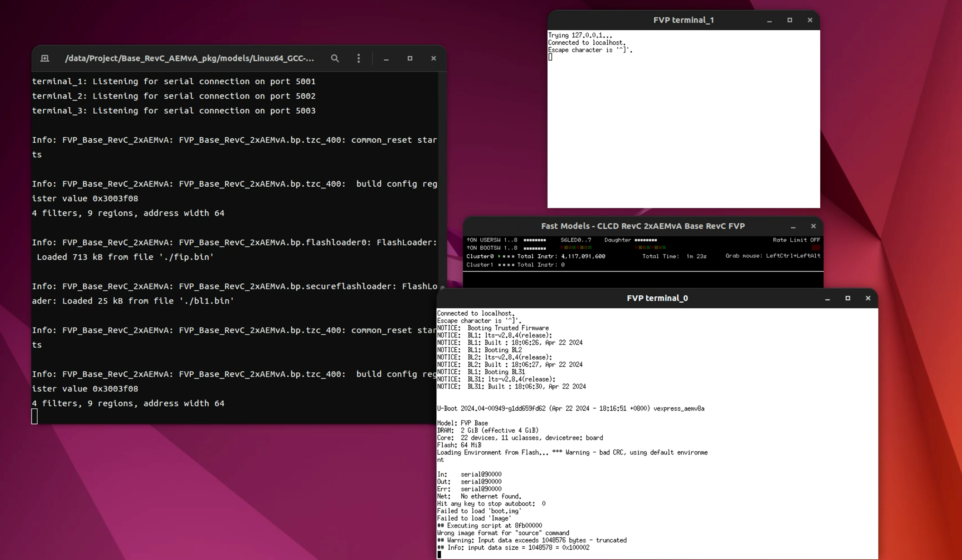
Task: Toggle the USERSW 1..8 DIP switches
Action: pos(534,240)
